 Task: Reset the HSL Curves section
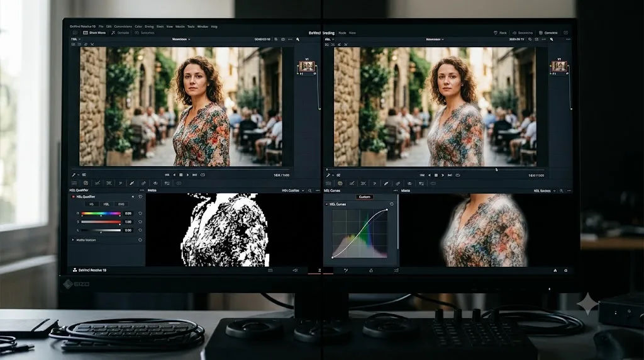point(391,205)
